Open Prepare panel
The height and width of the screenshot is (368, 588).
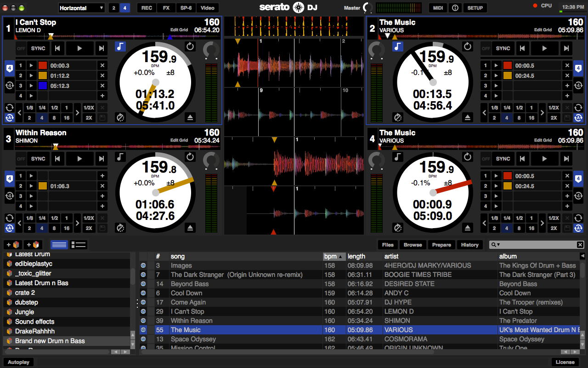441,245
